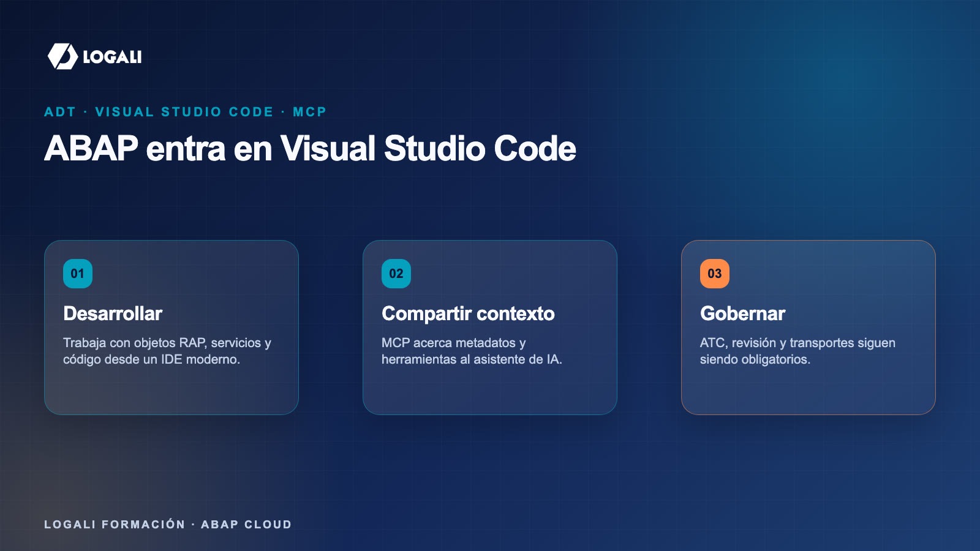Click the text 'ATC, revisión y transportes siguen'

pyautogui.click(x=797, y=343)
